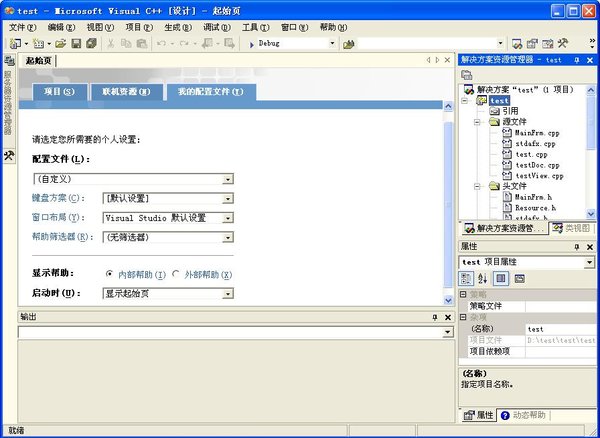The image size is (600, 438).
Task: Open the Debug configuration dropdown
Action: [x=333, y=44]
